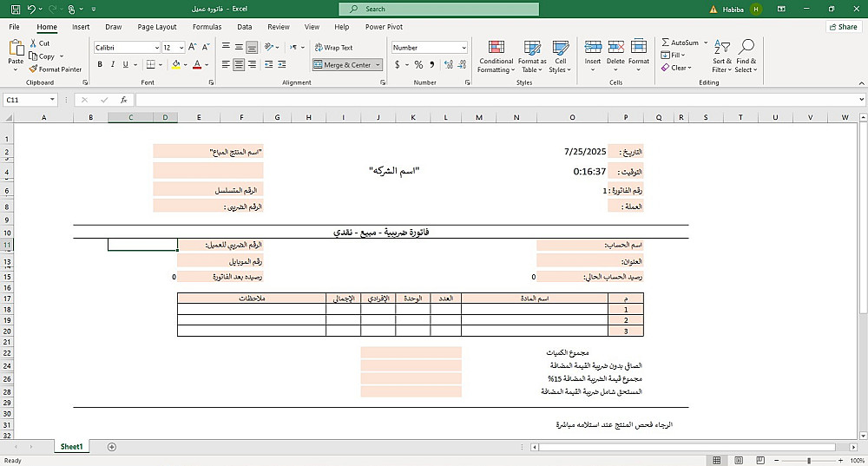Screen dimensions: 868x466
Task: Click the AutoSum sigma icon
Action: [x=666, y=43]
